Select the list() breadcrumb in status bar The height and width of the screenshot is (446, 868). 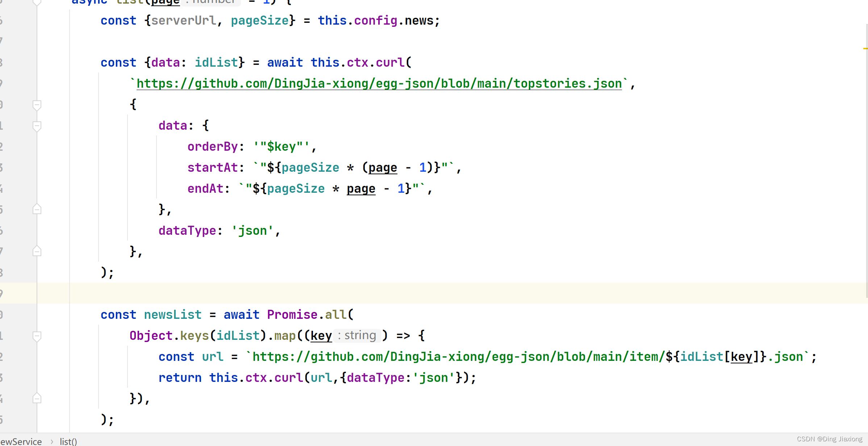[x=68, y=441]
